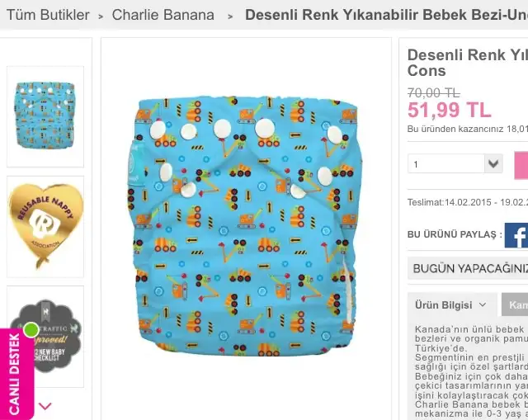This screenshot has width=528, height=420.
Task: Expand the Bugün Yapacağınız banner
Action: click(468, 268)
